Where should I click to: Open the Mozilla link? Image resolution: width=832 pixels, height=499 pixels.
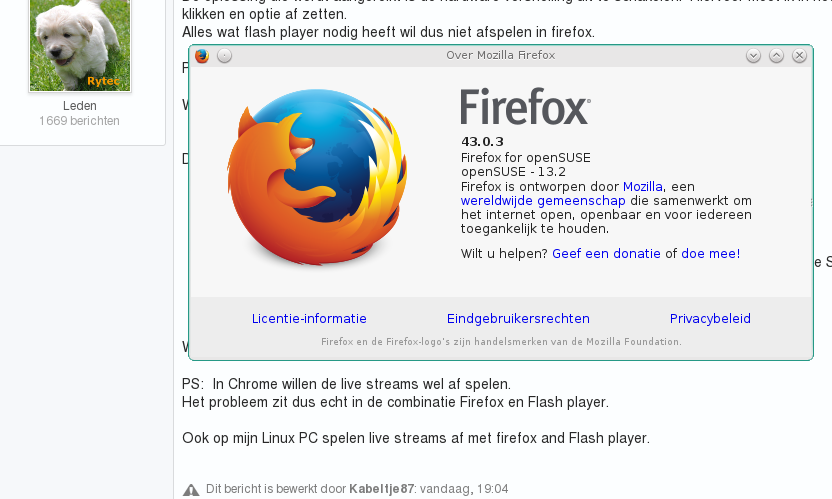point(643,187)
